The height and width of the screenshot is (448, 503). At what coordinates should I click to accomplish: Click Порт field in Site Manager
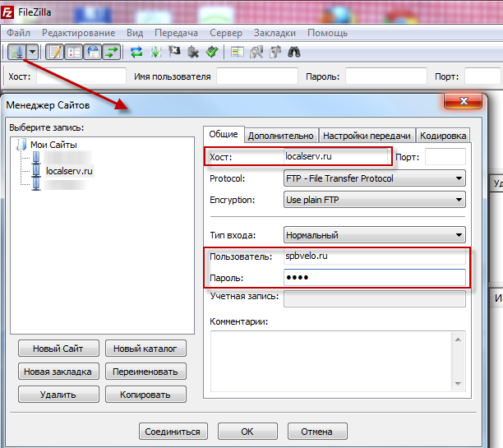445,157
